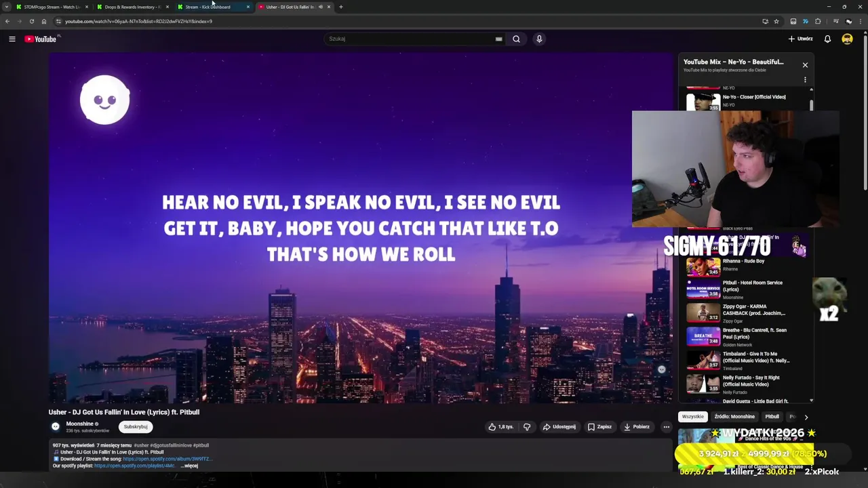This screenshot has width=868, height=488.
Task: Close the YouTube Mix playlist panel
Action: pos(805,65)
